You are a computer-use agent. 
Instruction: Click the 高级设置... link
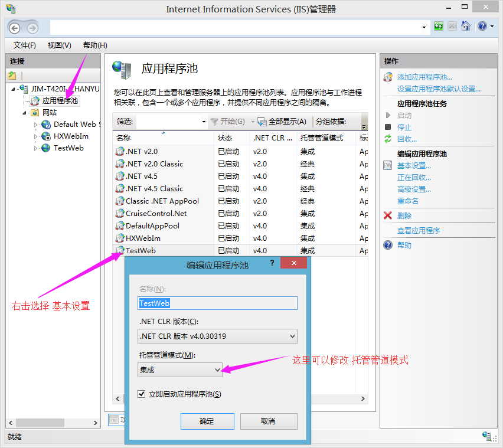point(414,189)
